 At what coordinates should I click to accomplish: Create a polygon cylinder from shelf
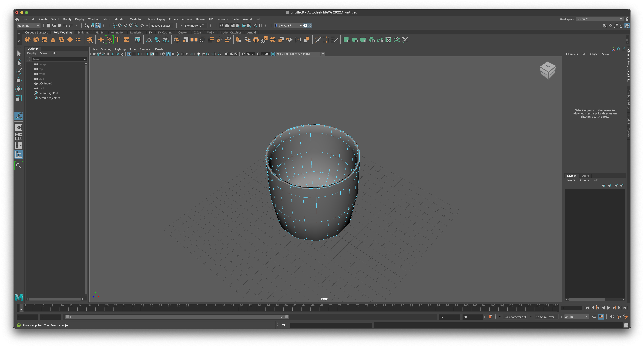coord(45,40)
